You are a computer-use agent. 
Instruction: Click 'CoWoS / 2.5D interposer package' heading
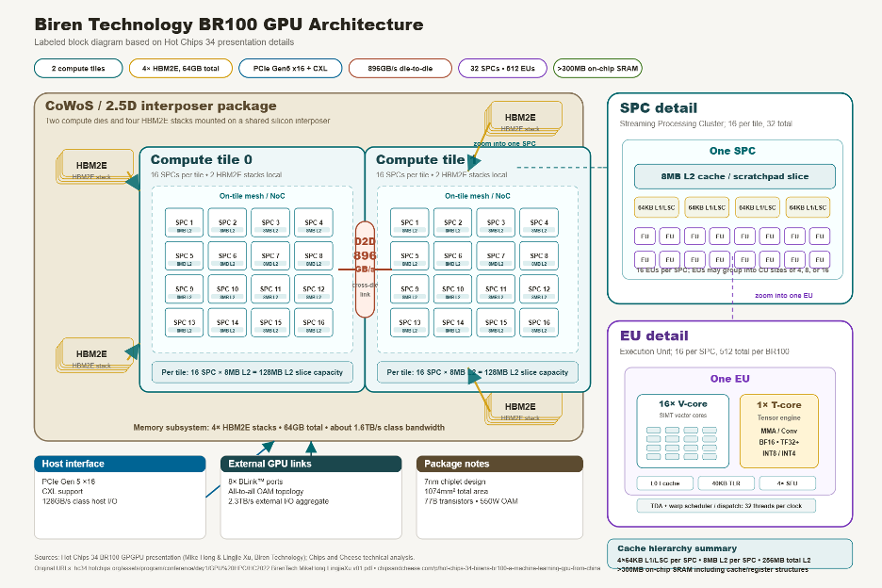click(161, 106)
